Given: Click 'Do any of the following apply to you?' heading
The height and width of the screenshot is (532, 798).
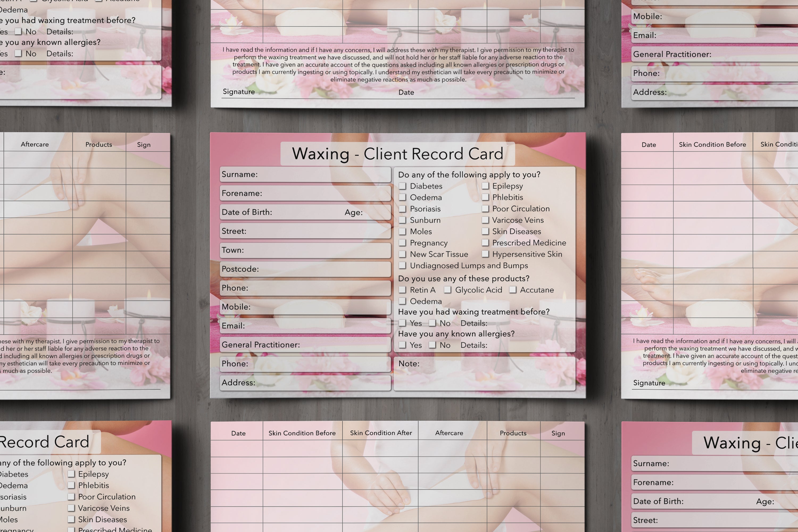Looking at the screenshot, I should coord(469,175).
